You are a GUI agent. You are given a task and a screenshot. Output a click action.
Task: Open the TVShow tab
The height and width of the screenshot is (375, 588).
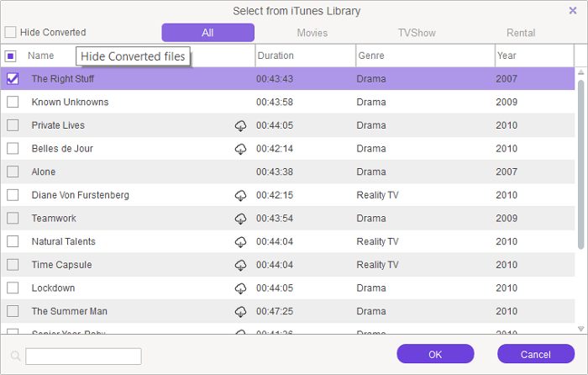coord(417,33)
